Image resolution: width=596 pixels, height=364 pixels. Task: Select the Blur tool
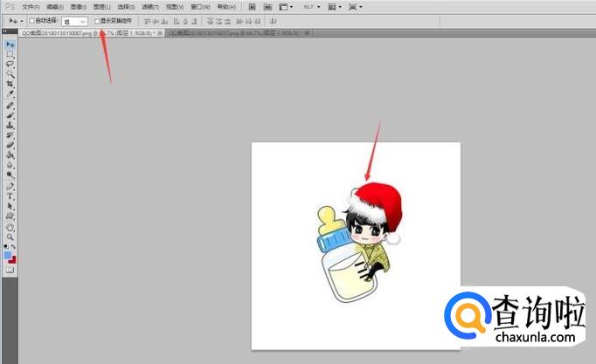tap(10, 165)
